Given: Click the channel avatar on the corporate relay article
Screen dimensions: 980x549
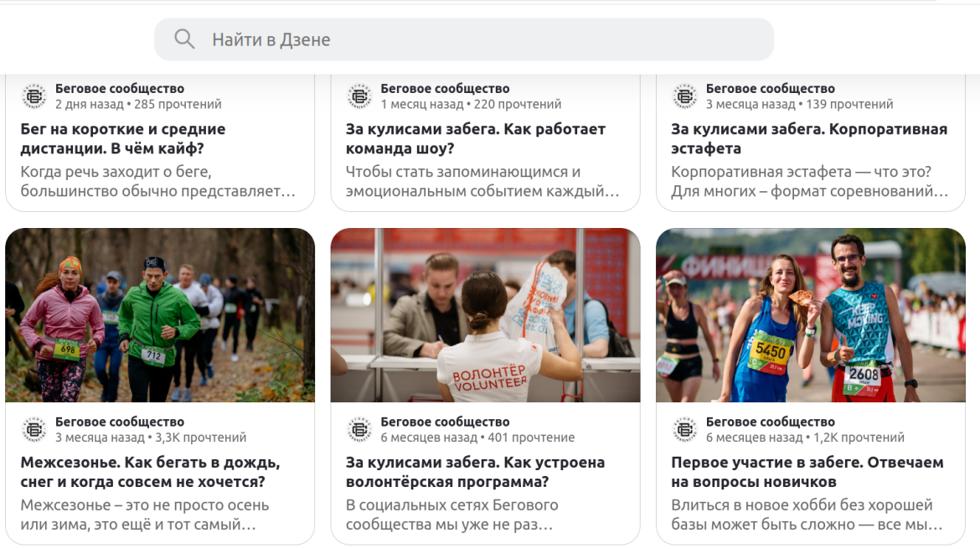Looking at the screenshot, I should click(685, 96).
